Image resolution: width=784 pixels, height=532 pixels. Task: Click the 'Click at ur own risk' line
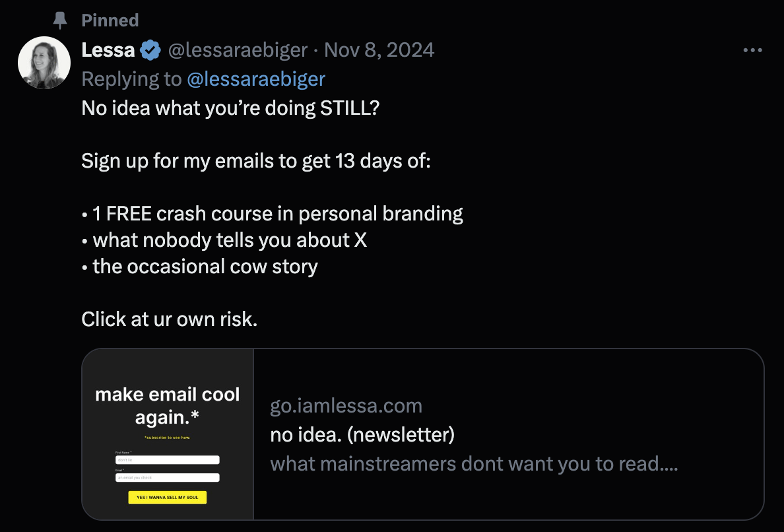click(170, 319)
